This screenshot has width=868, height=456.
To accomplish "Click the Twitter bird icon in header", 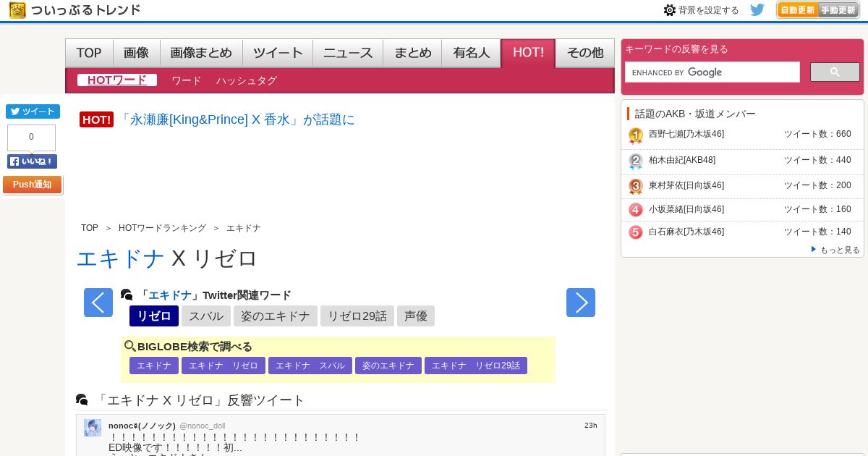I will click(757, 10).
